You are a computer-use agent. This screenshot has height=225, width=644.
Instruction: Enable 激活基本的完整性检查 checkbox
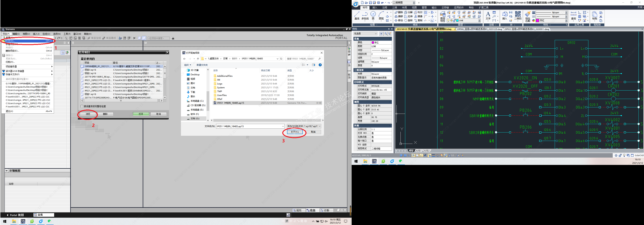pos(82,106)
